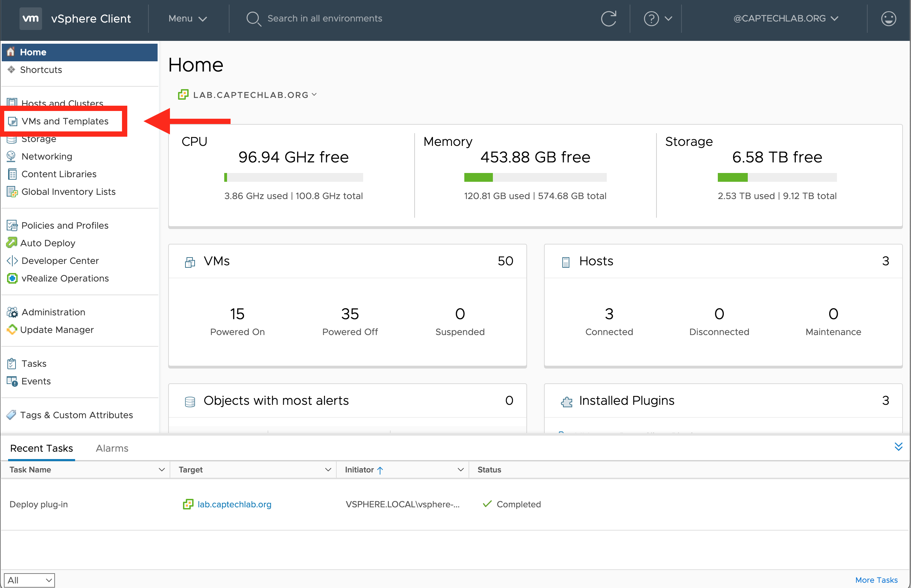Click the More Tasks link

pos(876,580)
